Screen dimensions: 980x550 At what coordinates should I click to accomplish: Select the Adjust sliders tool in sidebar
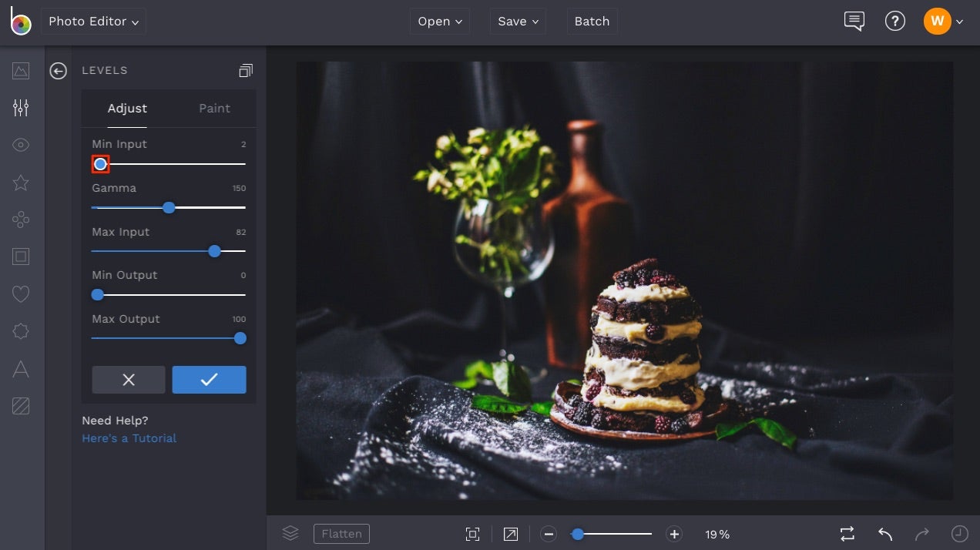click(x=21, y=107)
